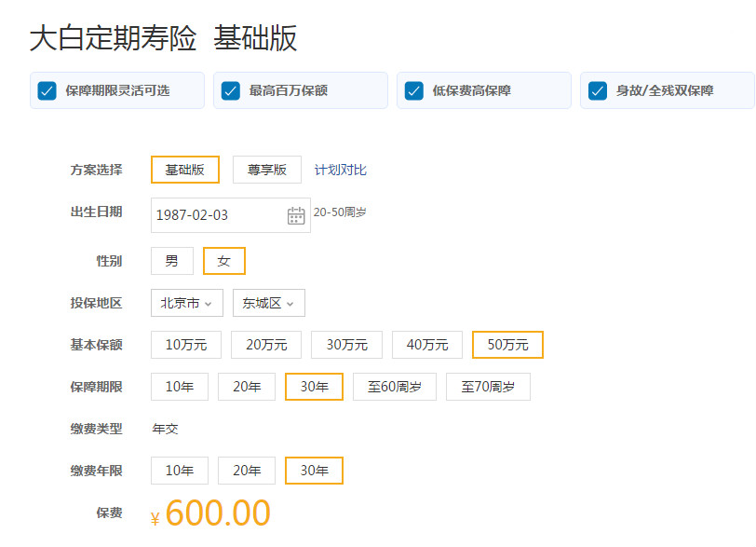Choose 30万元 basic coverage amount
Screen dimensions: 756x547
click(346, 345)
